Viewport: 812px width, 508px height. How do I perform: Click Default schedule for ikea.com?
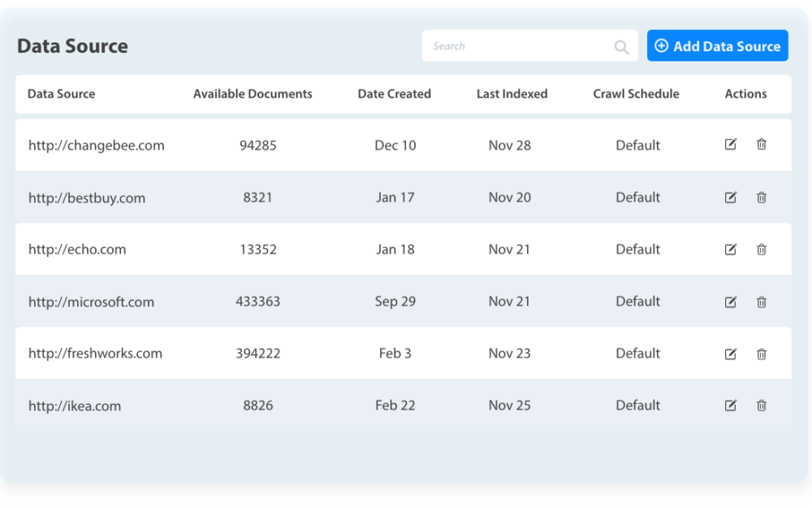(x=637, y=405)
